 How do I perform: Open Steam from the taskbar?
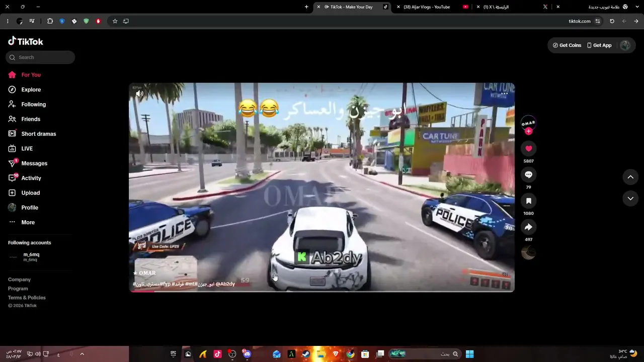pos(305,354)
